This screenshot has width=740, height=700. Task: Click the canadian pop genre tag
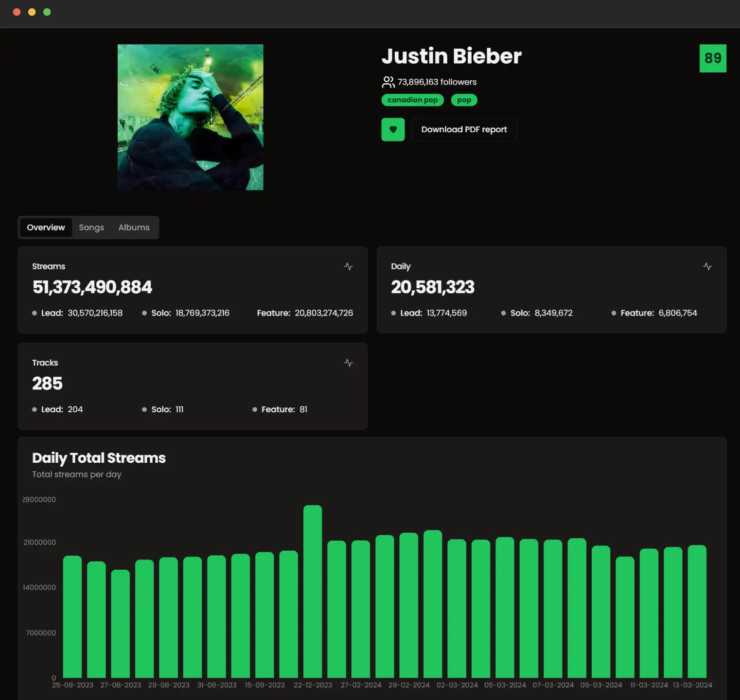point(412,100)
